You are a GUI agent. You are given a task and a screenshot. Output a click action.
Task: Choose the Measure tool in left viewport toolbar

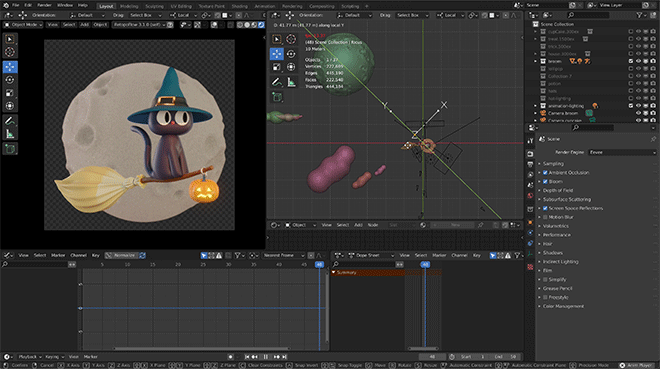click(x=10, y=135)
